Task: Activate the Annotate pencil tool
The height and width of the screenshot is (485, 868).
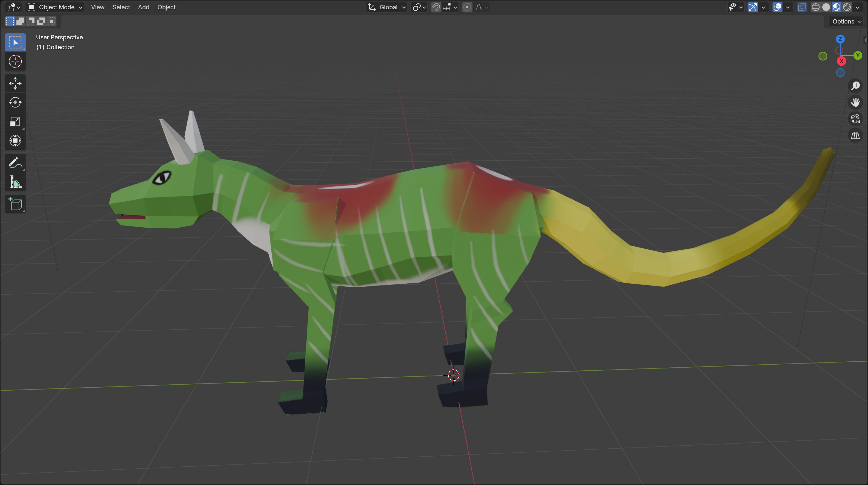Action: [15, 163]
